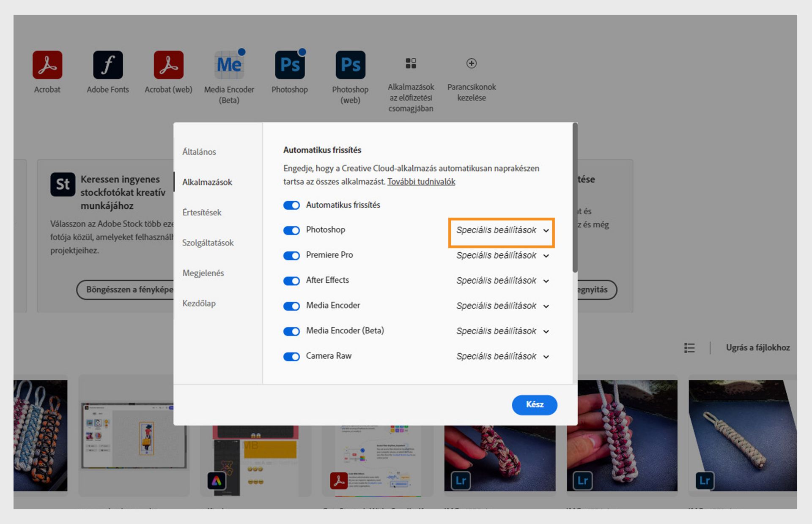Expand Speciális beállítások for After Effects
Image resolution: width=812 pixels, height=524 pixels.
point(502,281)
